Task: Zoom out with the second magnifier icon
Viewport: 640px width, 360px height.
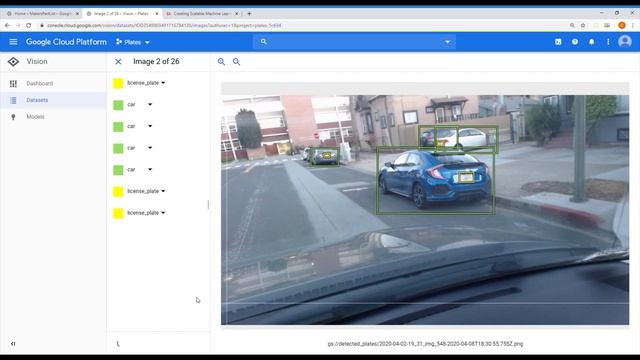Action: (236, 62)
